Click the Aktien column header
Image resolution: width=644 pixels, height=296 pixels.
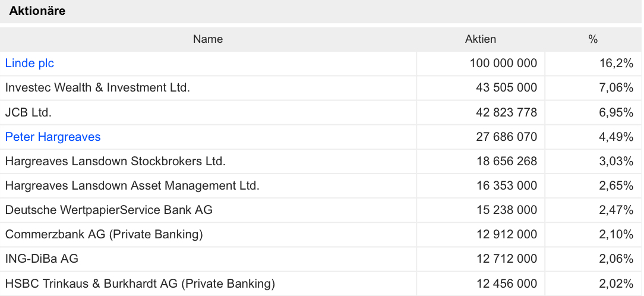coord(480,39)
